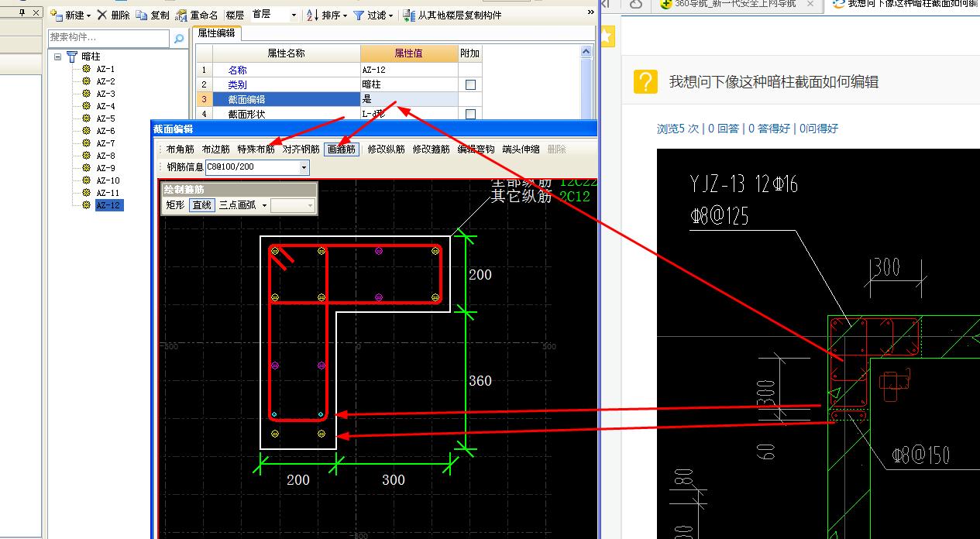Select 矩形 stirrup drawing mode
Screen dimensions: 980x539
coord(175,205)
